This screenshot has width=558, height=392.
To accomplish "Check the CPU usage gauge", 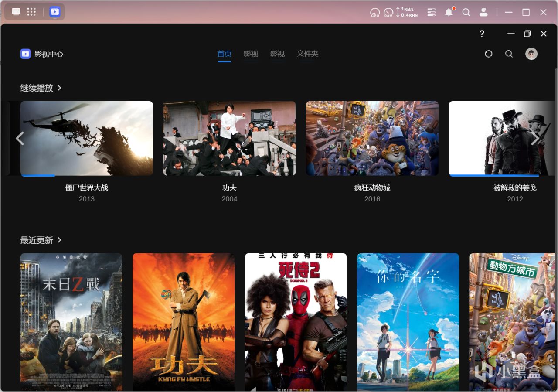I will tap(375, 12).
